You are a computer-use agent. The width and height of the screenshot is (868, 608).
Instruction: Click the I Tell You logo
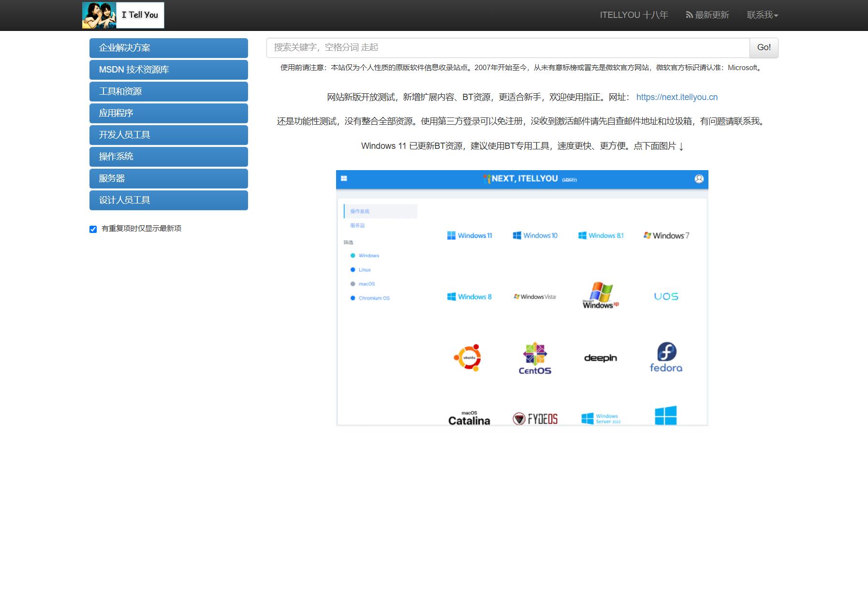click(x=123, y=15)
